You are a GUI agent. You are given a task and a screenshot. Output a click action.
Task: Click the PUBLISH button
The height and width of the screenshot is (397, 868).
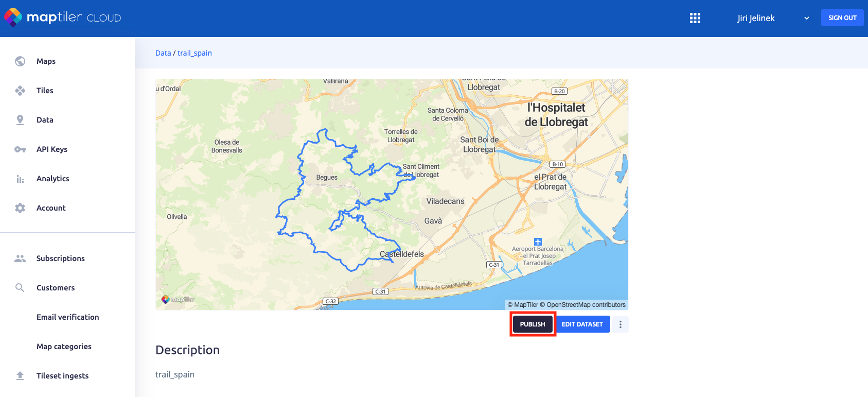(533, 324)
